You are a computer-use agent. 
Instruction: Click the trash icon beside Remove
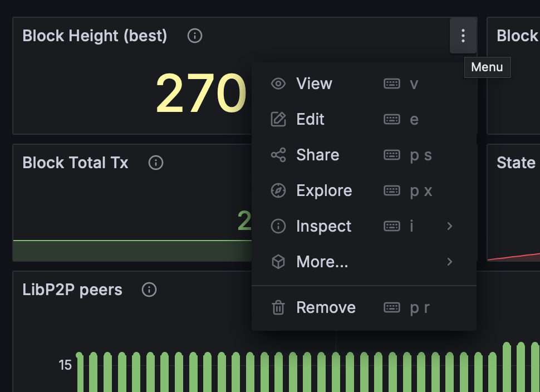pyautogui.click(x=278, y=307)
